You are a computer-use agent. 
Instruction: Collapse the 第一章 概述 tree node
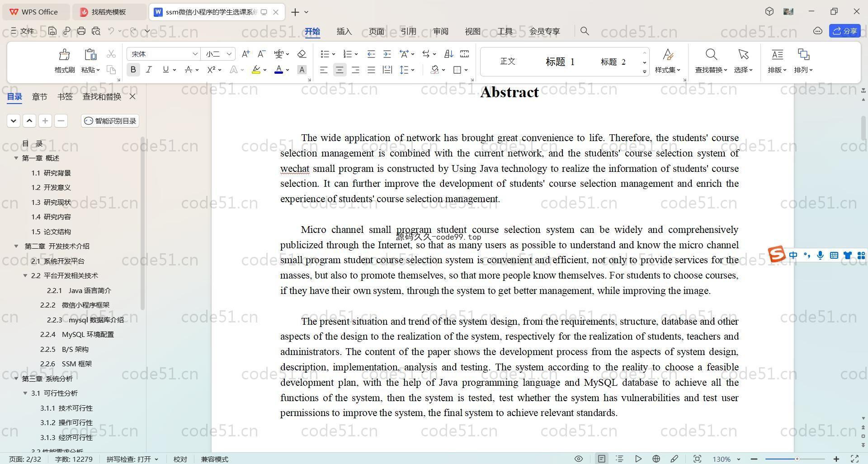[x=16, y=158]
